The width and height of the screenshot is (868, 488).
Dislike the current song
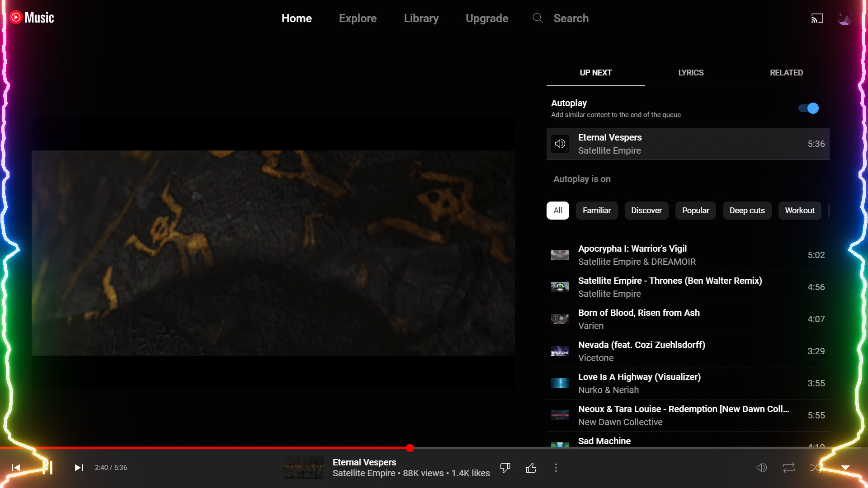(505, 468)
